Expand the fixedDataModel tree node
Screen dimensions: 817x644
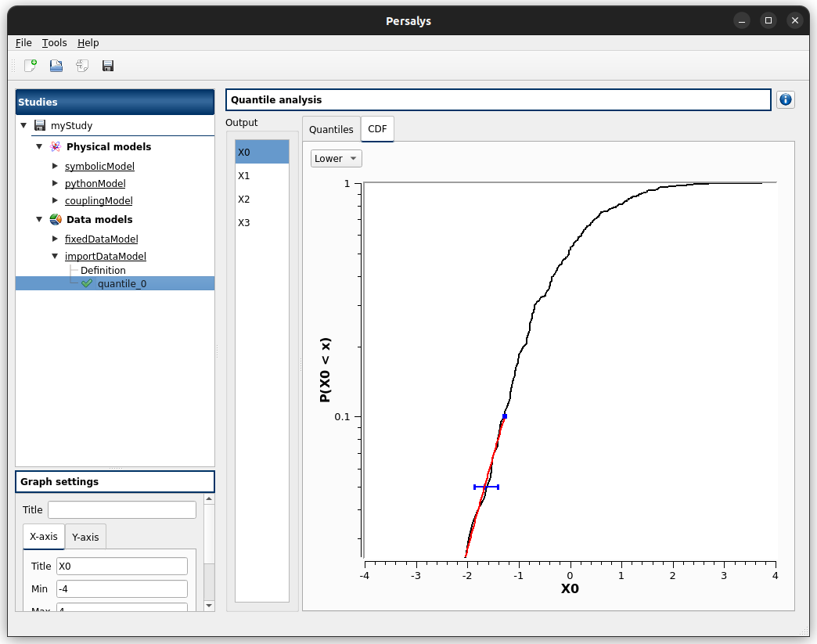coord(55,239)
